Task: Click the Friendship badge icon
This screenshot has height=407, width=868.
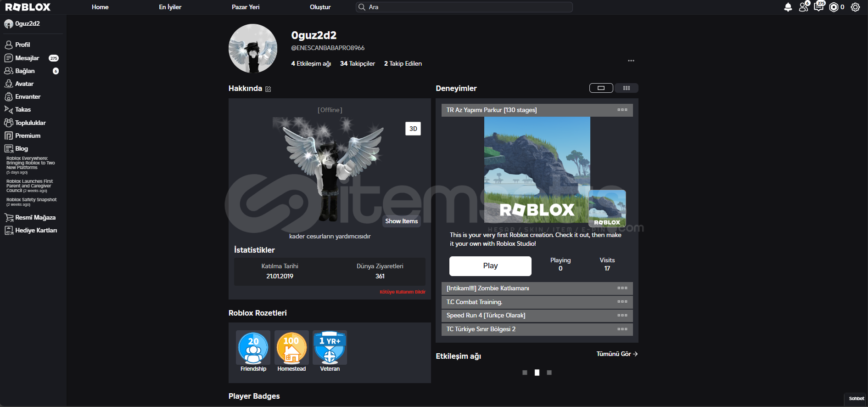Action: 253,348
